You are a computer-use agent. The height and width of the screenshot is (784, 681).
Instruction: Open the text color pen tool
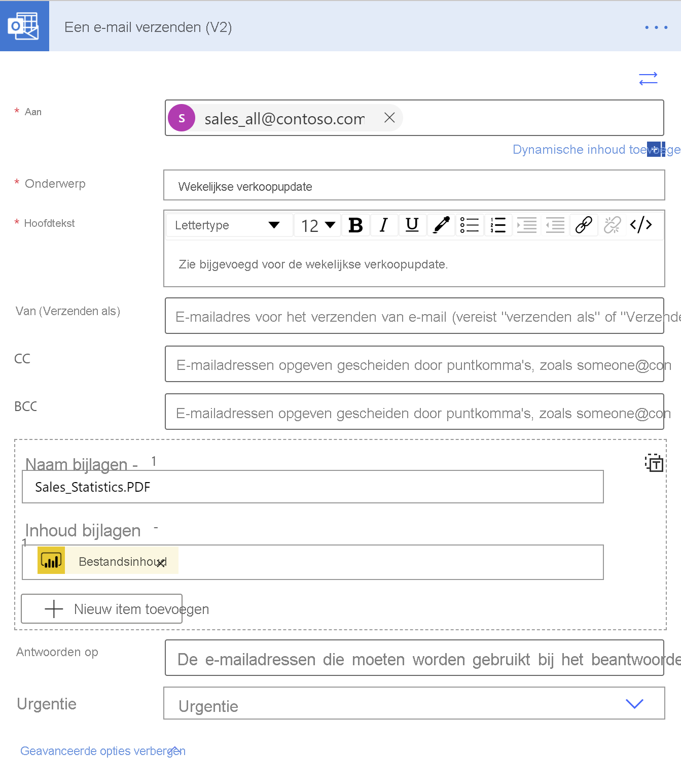coord(441,225)
